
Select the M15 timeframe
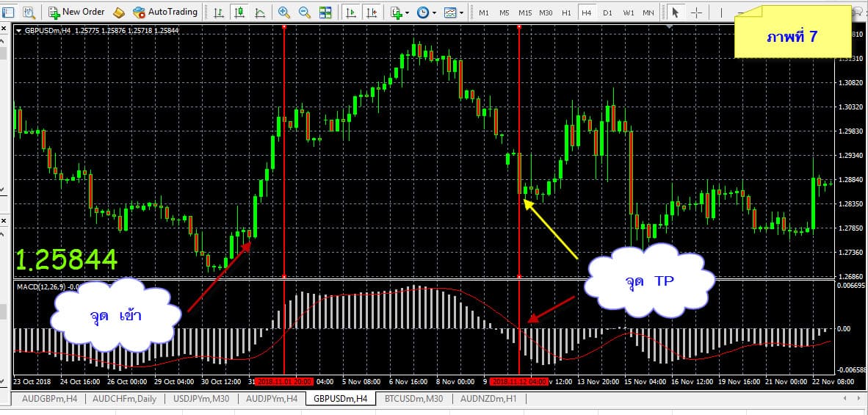(524, 12)
